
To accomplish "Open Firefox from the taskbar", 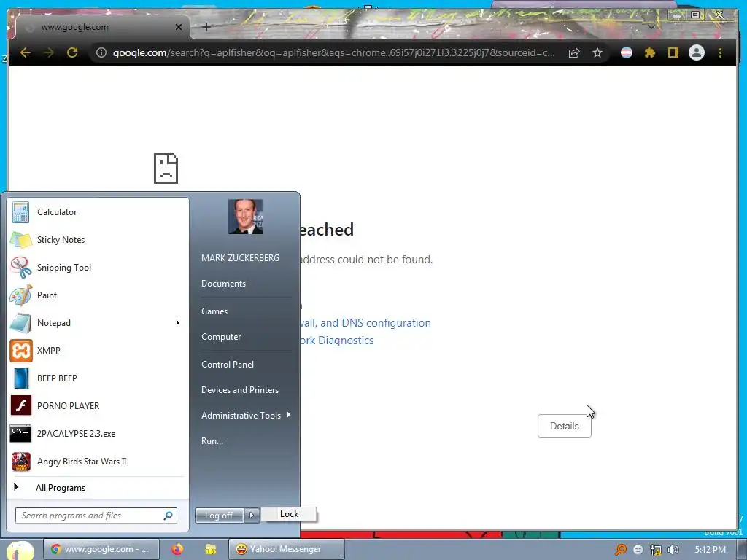I will click(x=177, y=550).
